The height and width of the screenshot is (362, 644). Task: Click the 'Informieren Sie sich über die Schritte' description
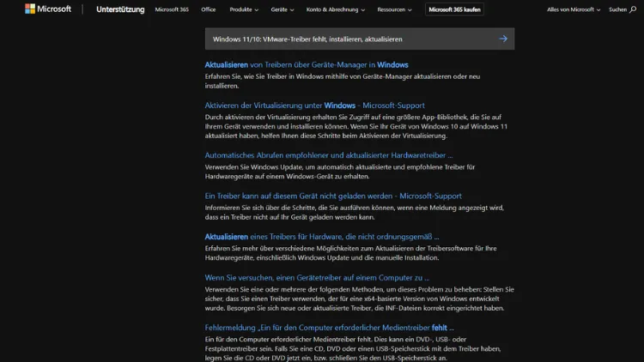(355, 212)
